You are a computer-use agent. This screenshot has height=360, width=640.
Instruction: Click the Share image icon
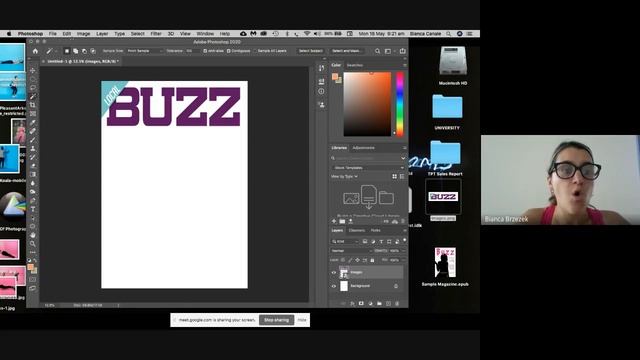coord(402,51)
